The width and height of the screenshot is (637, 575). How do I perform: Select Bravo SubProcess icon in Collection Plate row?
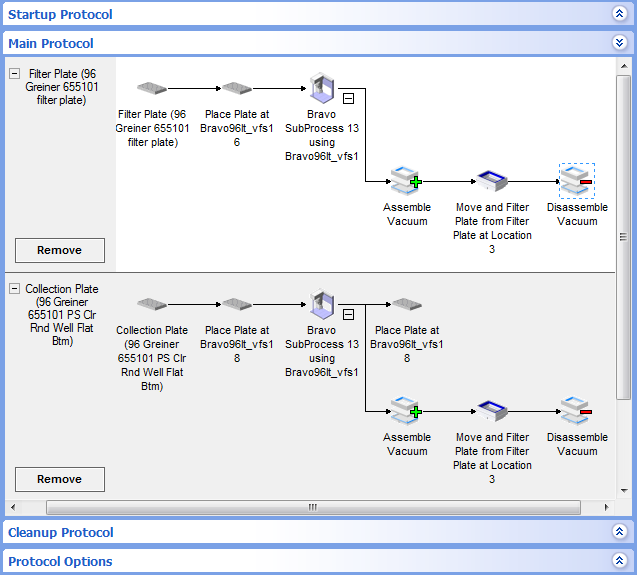(x=321, y=303)
